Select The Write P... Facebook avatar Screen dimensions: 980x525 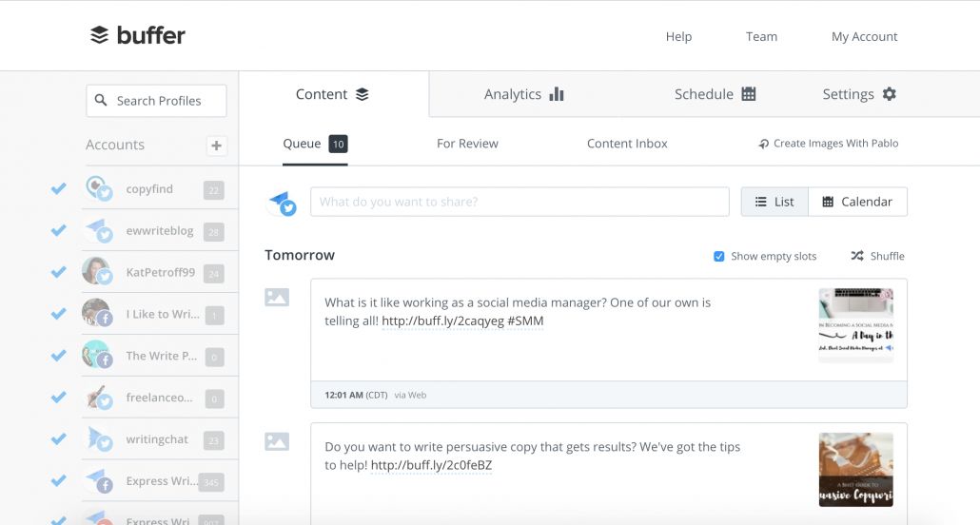tap(97, 355)
